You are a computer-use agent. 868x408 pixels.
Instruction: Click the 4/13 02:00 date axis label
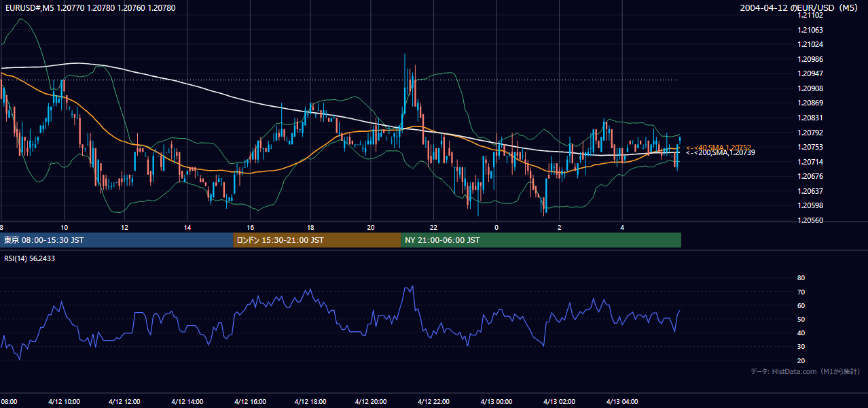[x=560, y=401]
